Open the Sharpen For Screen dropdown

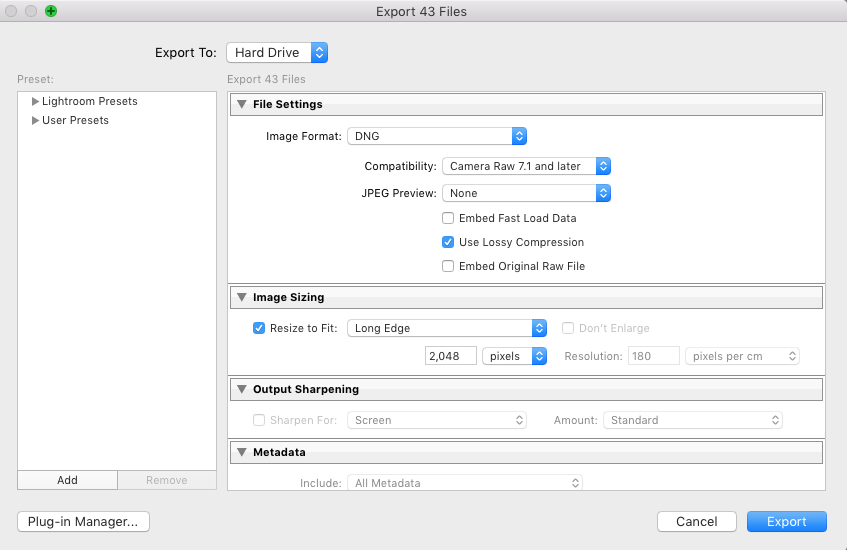[437, 420]
